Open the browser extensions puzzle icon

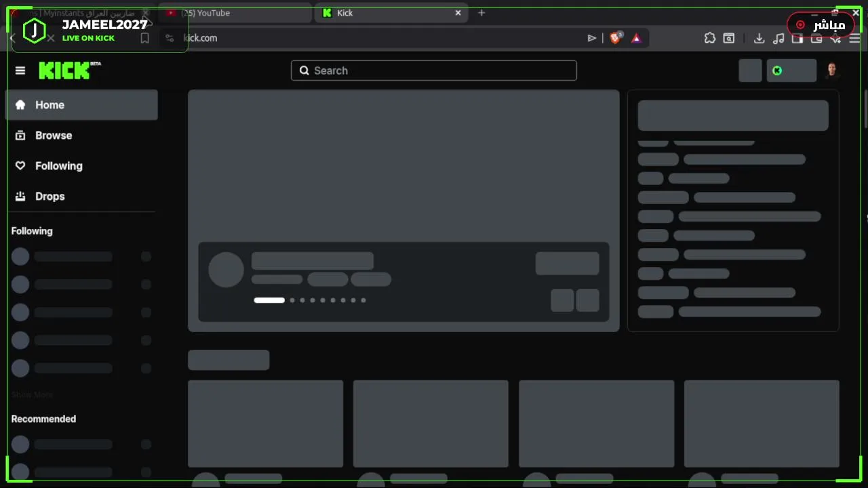pos(710,39)
